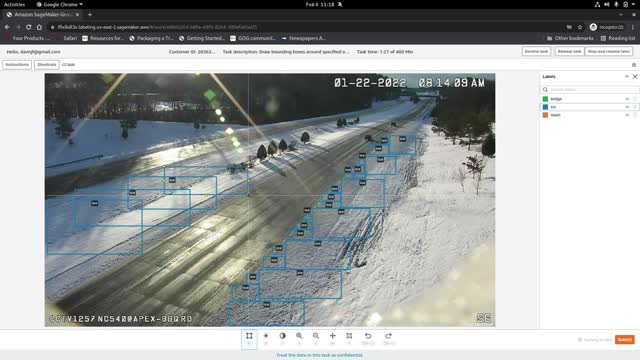Click the Search labels input field
Viewport: 640px width, 360px height.
click(592, 89)
